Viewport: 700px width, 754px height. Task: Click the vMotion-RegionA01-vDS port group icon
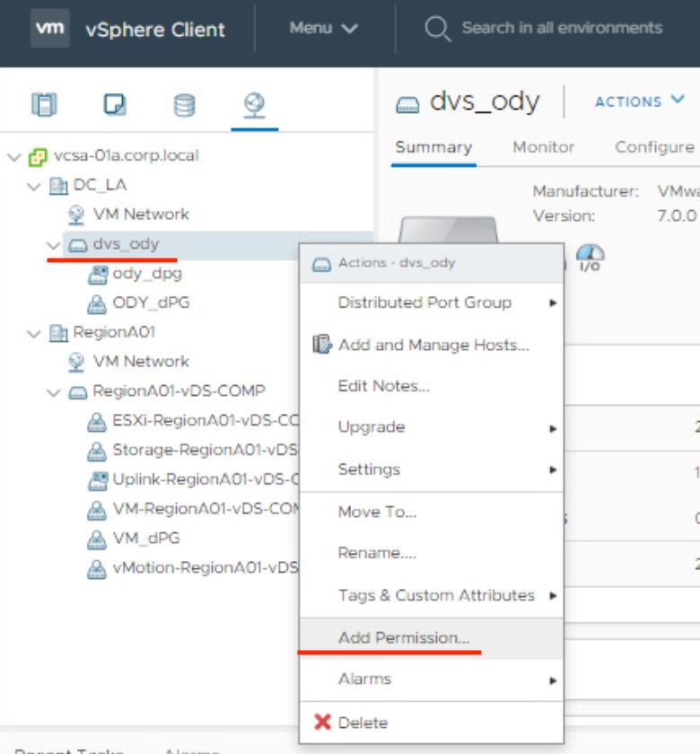(x=97, y=569)
